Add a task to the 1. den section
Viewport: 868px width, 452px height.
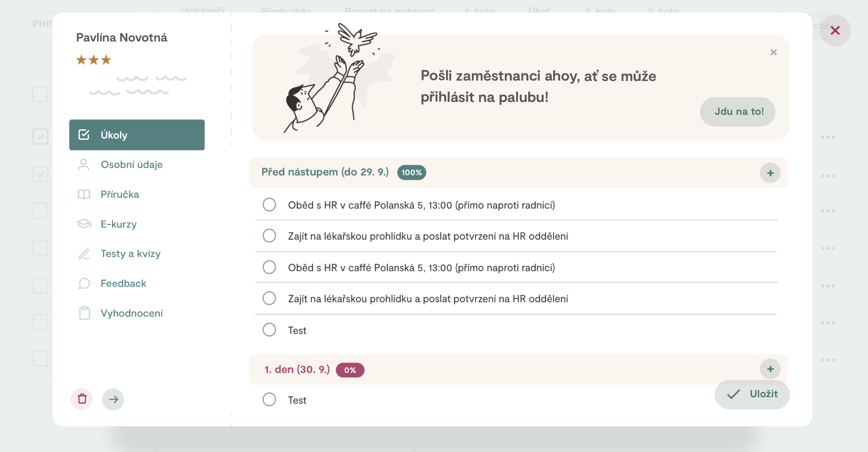click(x=770, y=369)
